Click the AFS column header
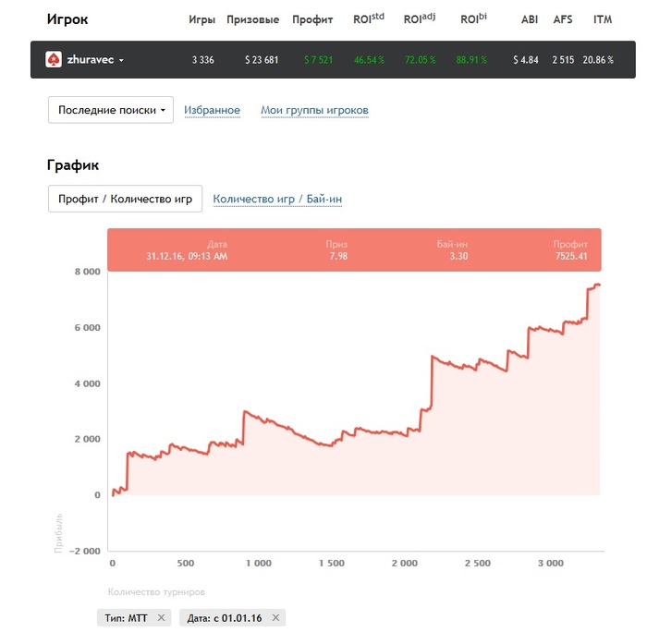Screen dimensions: 647x644 (x=563, y=19)
